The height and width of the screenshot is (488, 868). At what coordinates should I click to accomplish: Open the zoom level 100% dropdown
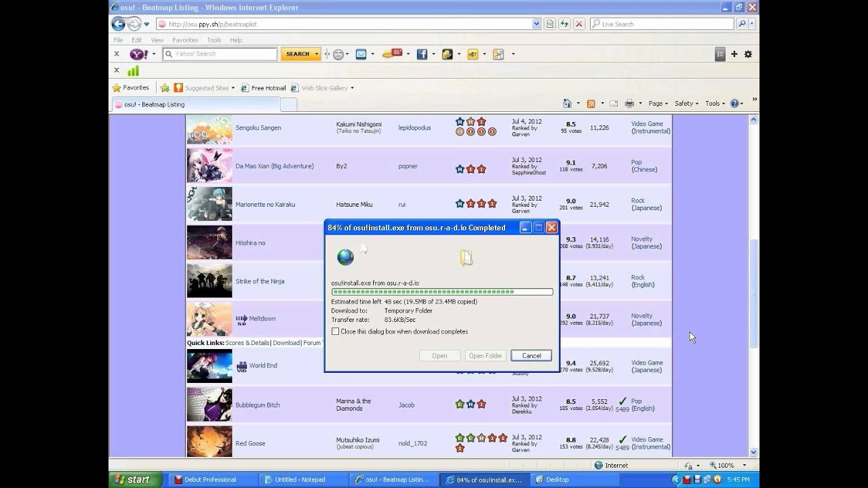pos(744,466)
